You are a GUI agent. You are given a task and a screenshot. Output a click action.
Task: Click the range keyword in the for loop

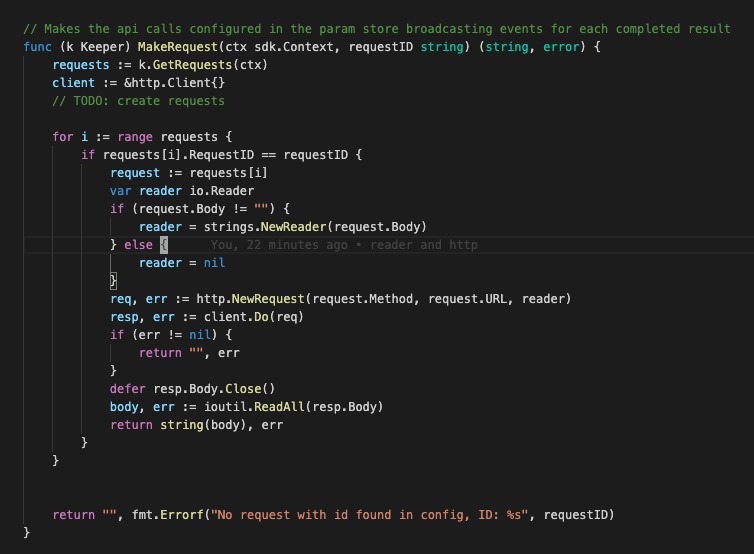pyautogui.click(x=135, y=137)
